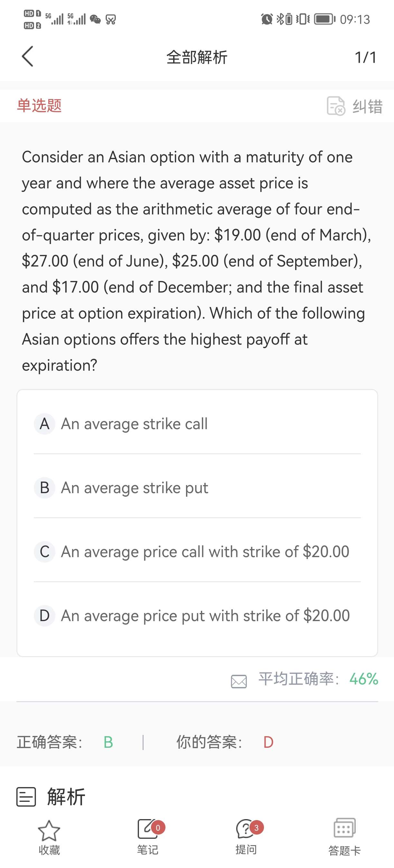
Task: Select option A average strike call
Action: [x=134, y=424]
